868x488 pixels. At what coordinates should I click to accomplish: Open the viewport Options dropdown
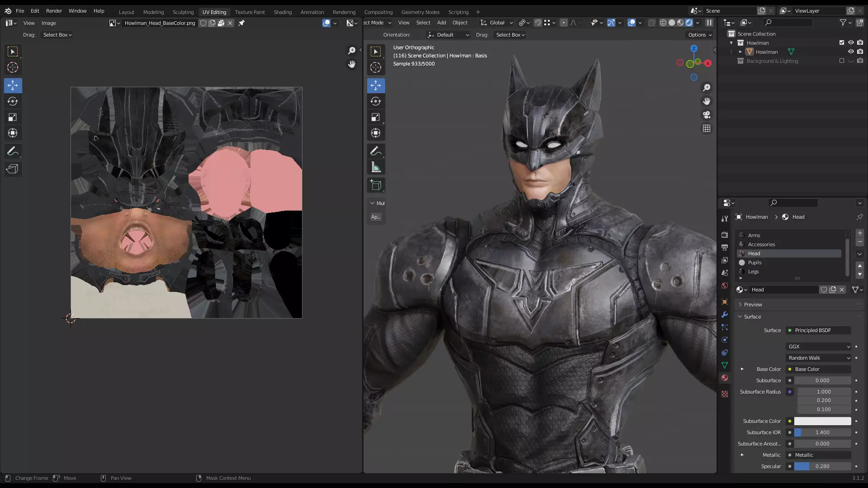pos(700,35)
